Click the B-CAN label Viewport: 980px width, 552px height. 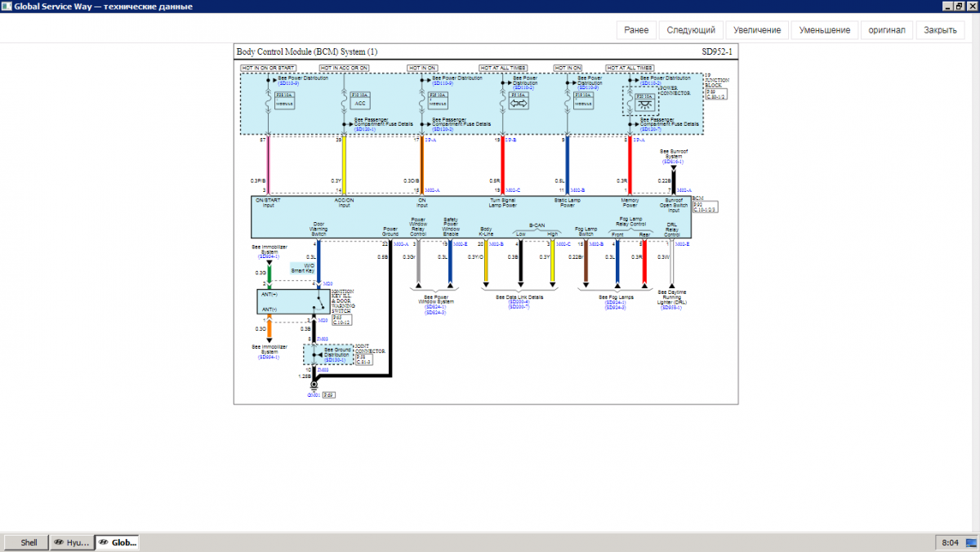coord(537,225)
